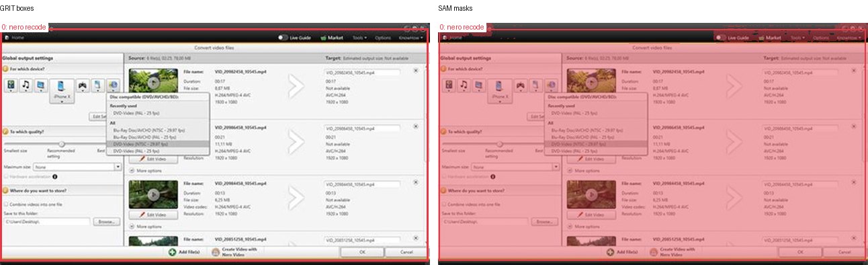GRIT boxes panel: click the Browse... button

point(106,221)
